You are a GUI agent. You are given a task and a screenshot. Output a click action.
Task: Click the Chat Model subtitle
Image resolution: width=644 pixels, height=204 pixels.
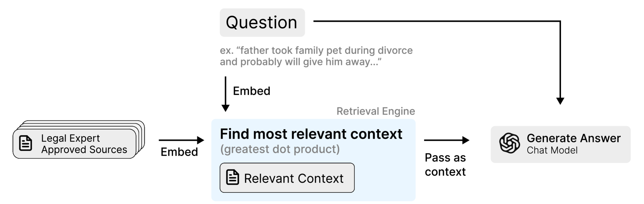coord(552,150)
